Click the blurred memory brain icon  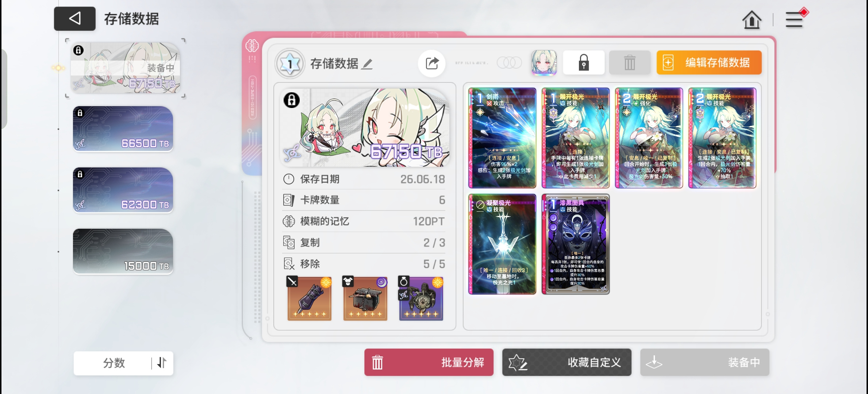tap(289, 221)
